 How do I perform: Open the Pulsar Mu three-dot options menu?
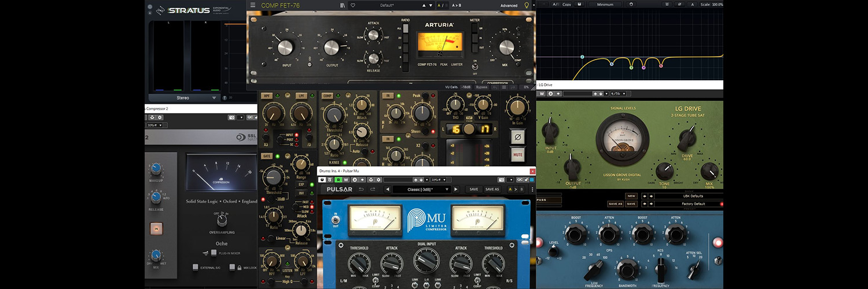[532, 189]
